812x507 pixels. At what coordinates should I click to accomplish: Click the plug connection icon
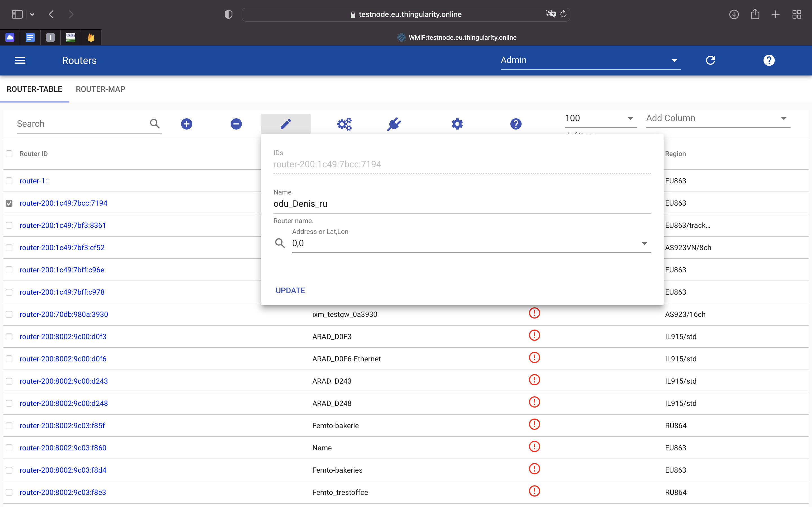pyautogui.click(x=394, y=124)
